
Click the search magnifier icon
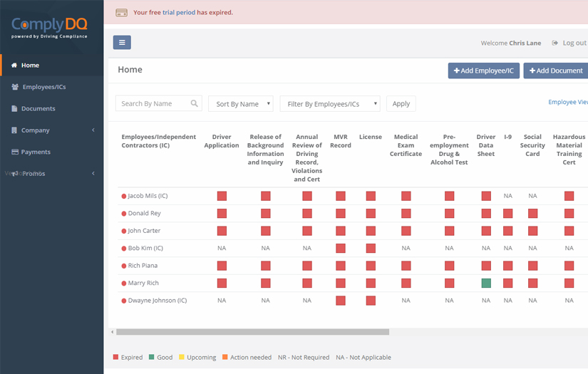(x=195, y=104)
